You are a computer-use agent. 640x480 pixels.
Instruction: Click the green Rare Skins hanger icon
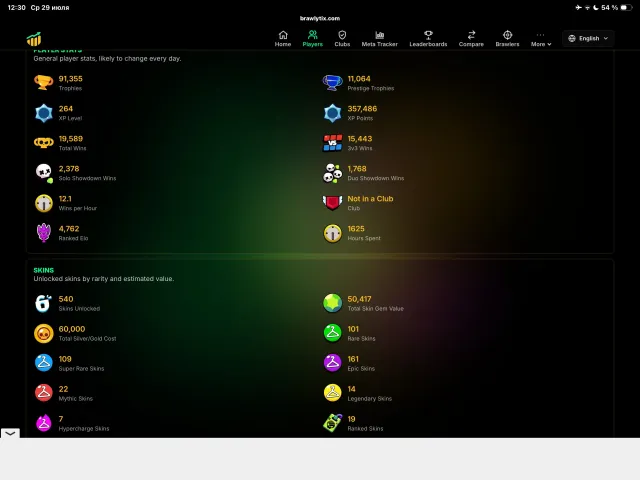point(332,333)
